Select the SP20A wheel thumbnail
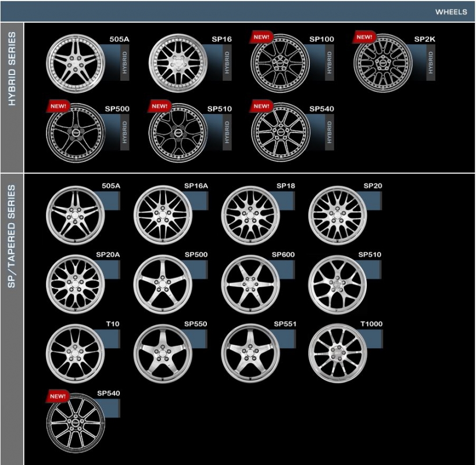The width and height of the screenshot is (476, 465). point(75,284)
